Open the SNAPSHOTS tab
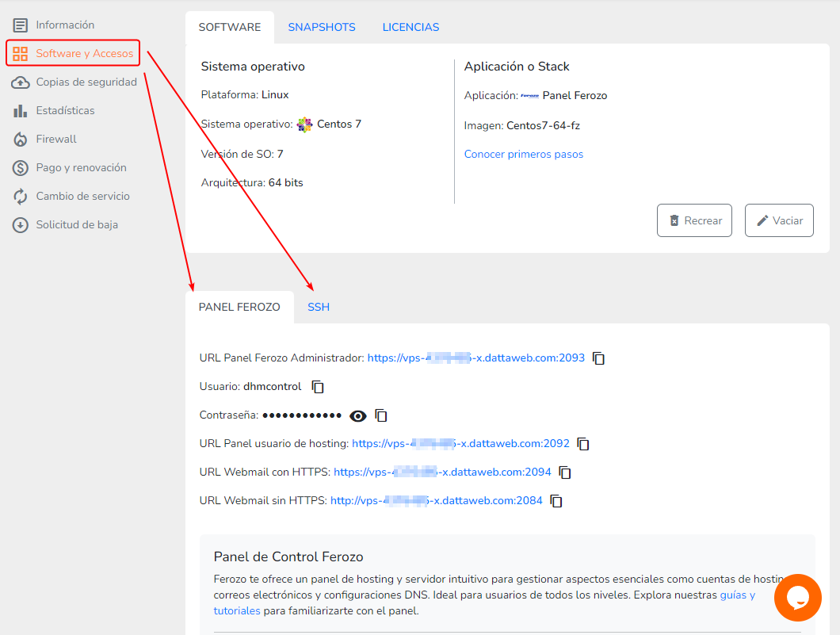This screenshot has height=635, width=840. 322,27
